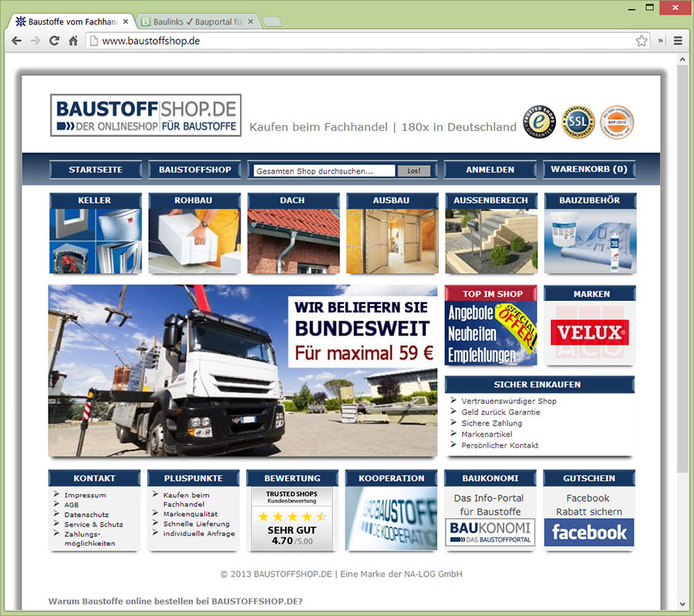Click Sichere Zahlung in Sicher Einkaufen
The image size is (694, 616).
[x=491, y=423]
